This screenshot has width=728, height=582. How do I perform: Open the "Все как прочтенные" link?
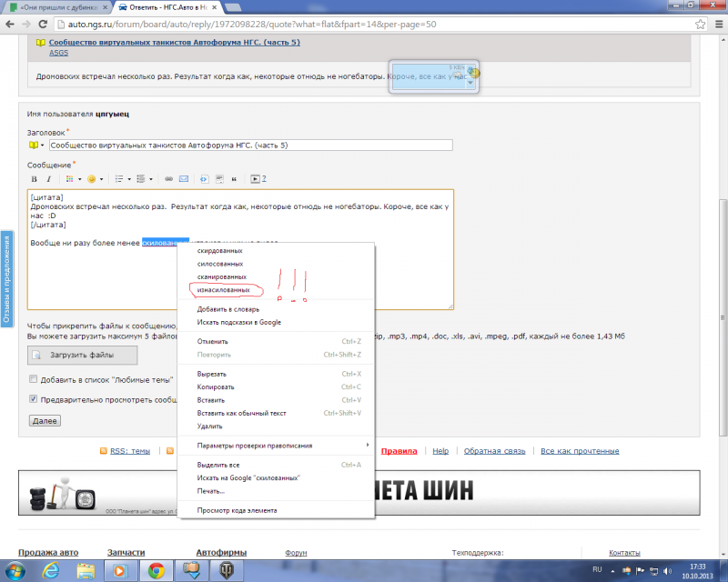pos(580,451)
